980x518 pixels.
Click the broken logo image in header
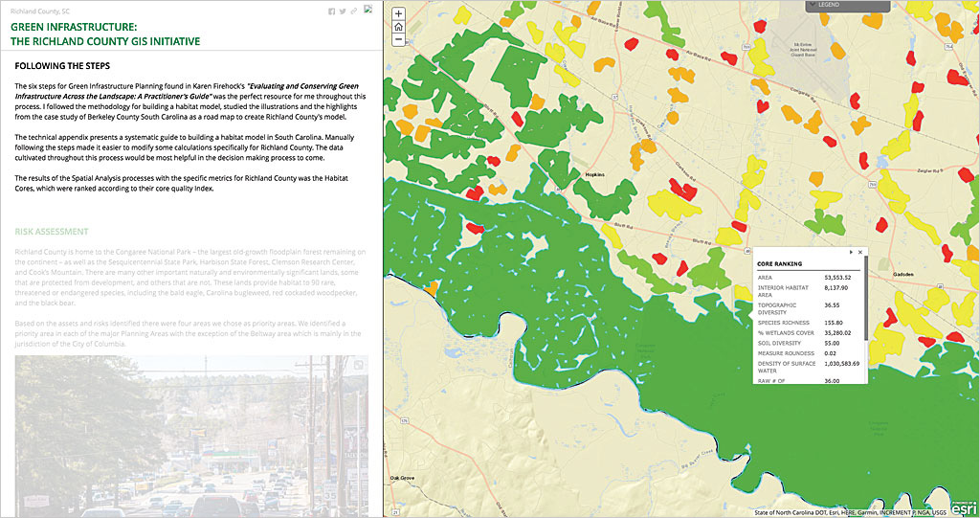tap(368, 11)
